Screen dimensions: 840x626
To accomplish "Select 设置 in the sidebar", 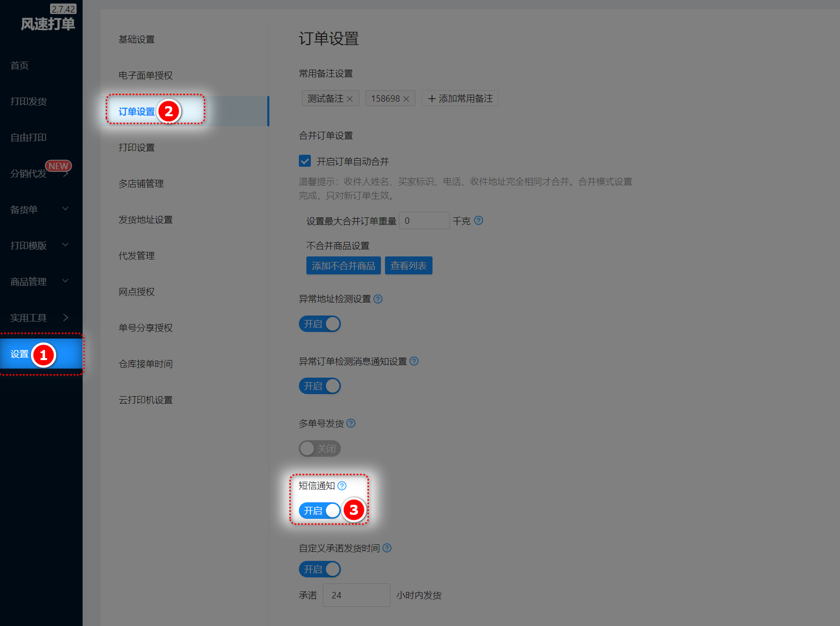I will 41,354.
